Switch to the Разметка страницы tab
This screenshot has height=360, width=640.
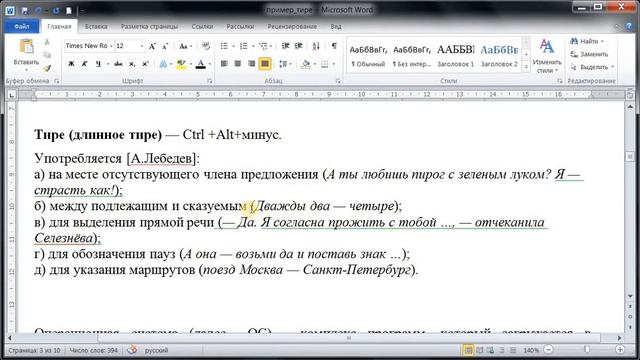click(x=149, y=26)
